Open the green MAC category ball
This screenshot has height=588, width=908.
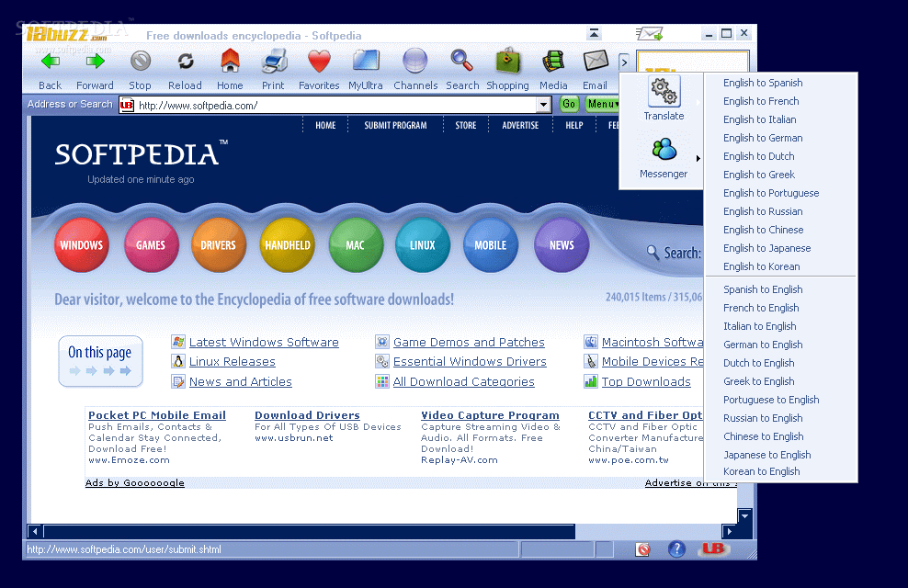356,244
